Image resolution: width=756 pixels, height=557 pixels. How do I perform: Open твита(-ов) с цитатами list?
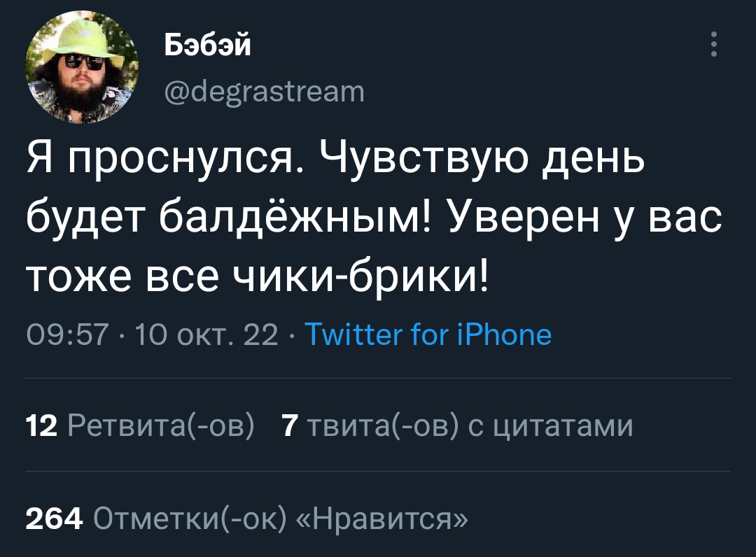pos(468,425)
